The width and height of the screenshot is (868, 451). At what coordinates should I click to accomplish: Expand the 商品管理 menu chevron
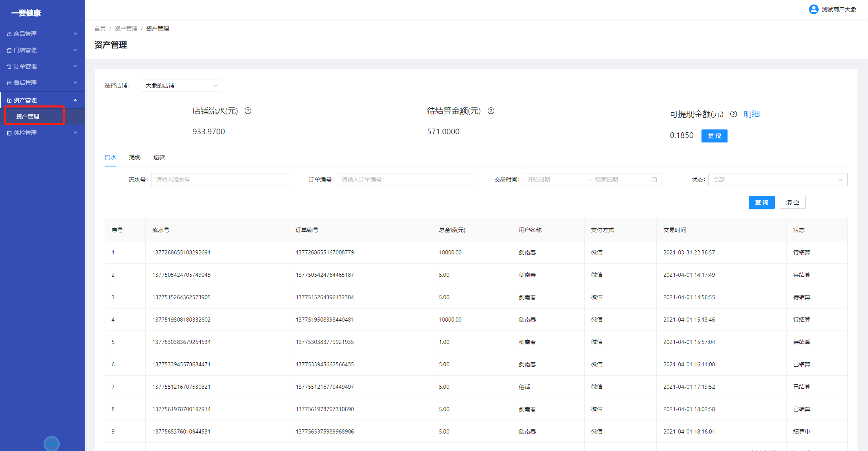(x=75, y=34)
